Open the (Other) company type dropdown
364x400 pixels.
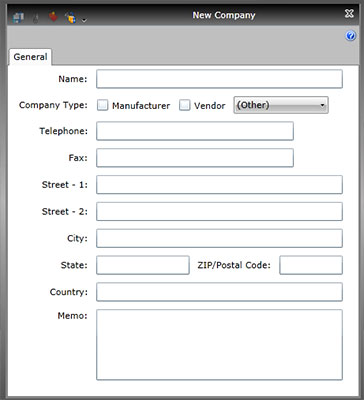pos(281,105)
